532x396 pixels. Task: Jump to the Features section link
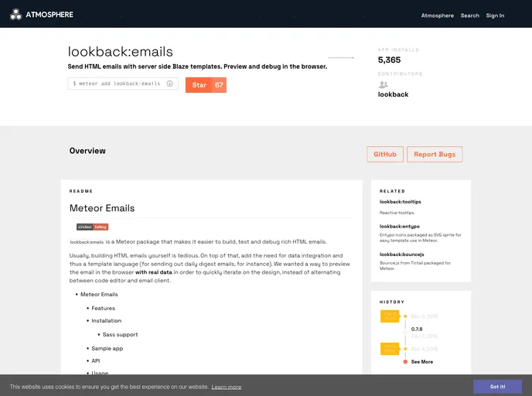point(103,308)
